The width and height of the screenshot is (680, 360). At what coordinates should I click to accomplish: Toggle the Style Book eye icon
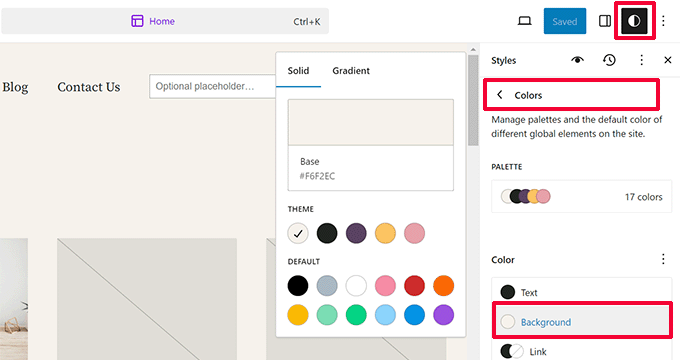pos(577,60)
